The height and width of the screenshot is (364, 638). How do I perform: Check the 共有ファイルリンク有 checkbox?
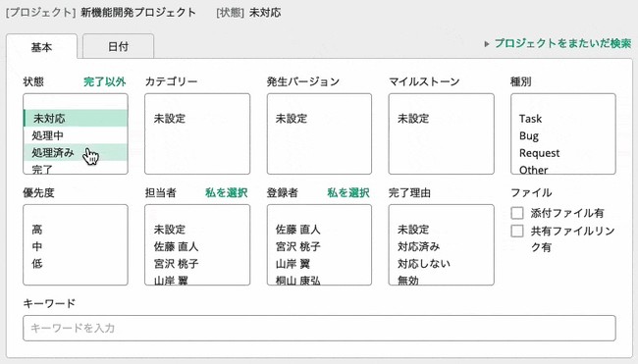point(517,231)
